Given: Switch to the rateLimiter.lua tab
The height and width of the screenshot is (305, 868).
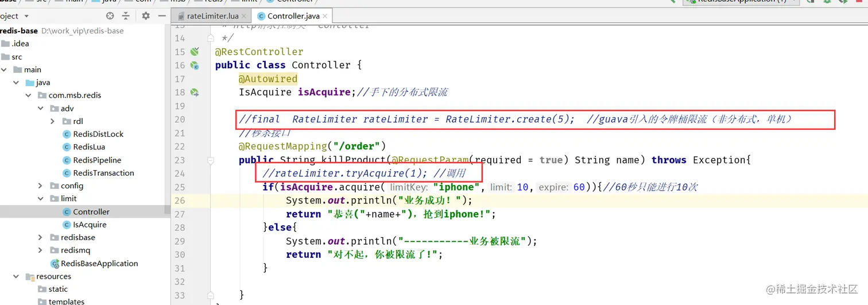Looking at the screenshot, I should coord(212,17).
